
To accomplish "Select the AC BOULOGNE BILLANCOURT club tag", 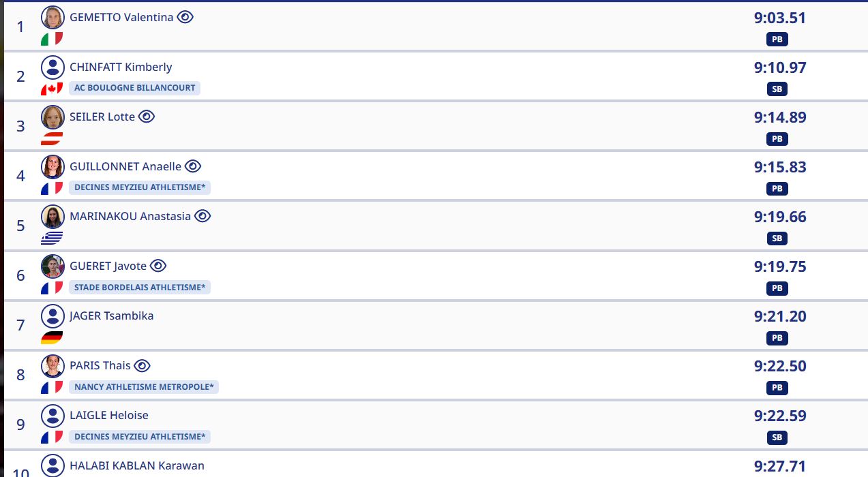I will pos(134,88).
